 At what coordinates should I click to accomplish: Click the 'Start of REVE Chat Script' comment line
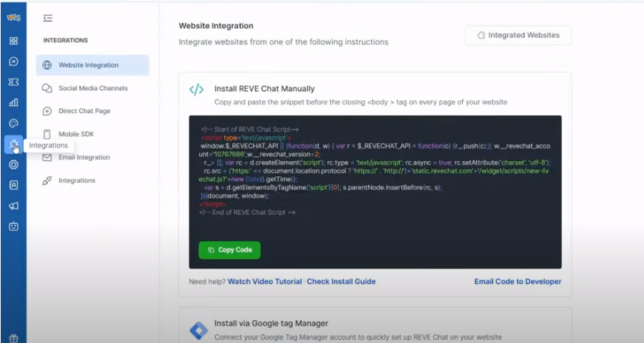[249, 130]
